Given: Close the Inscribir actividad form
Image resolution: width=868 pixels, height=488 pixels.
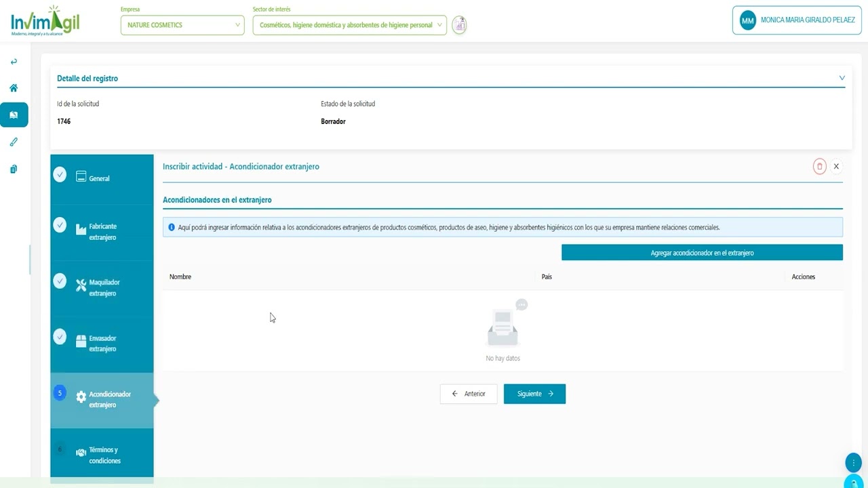Looking at the screenshot, I should (x=836, y=166).
